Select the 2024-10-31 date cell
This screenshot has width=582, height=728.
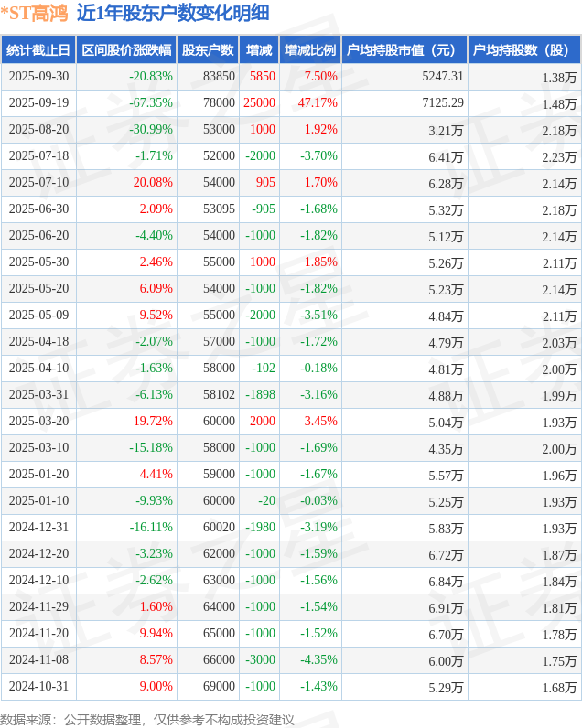(38, 687)
